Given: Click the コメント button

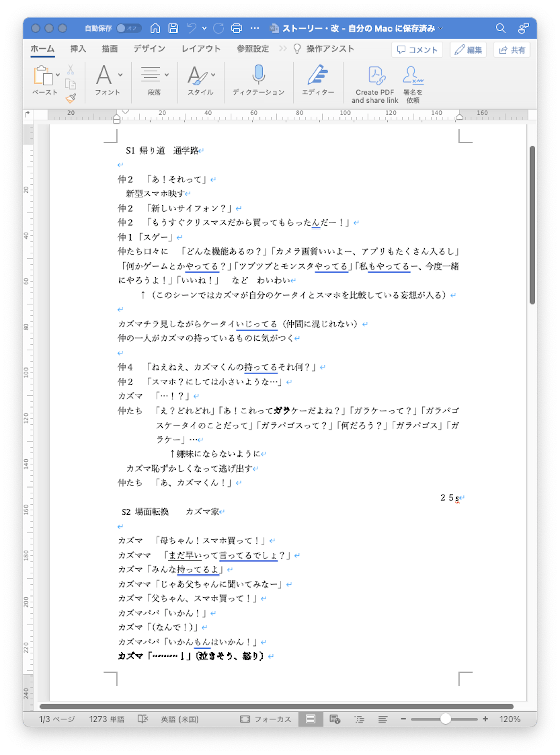Looking at the screenshot, I should click(417, 49).
